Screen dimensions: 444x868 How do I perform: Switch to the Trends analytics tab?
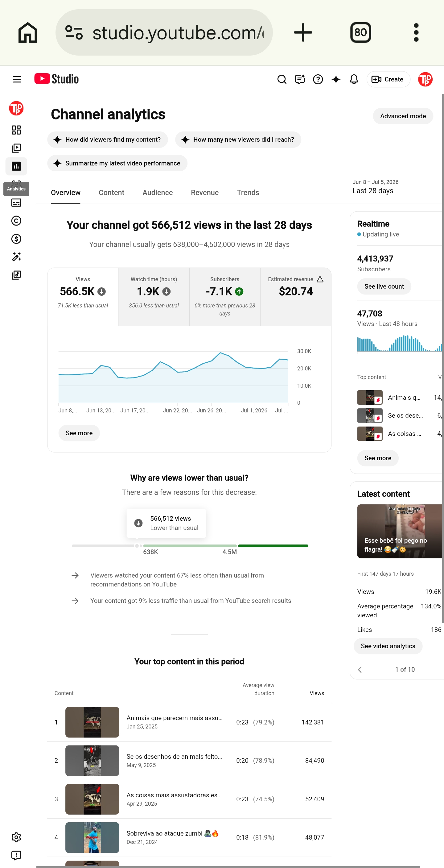click(x=248, y=192)
